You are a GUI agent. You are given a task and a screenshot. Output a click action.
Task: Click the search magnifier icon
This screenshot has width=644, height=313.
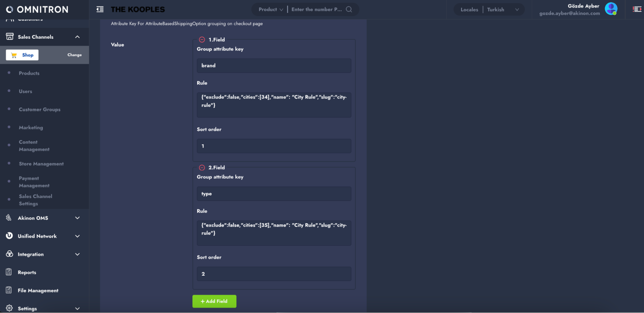349,9
